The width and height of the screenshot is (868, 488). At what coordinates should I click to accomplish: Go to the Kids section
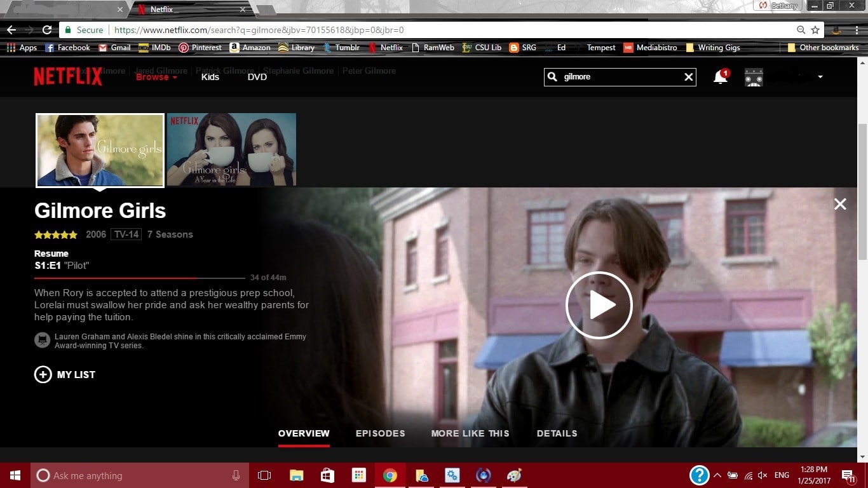(x=210, y=77)
